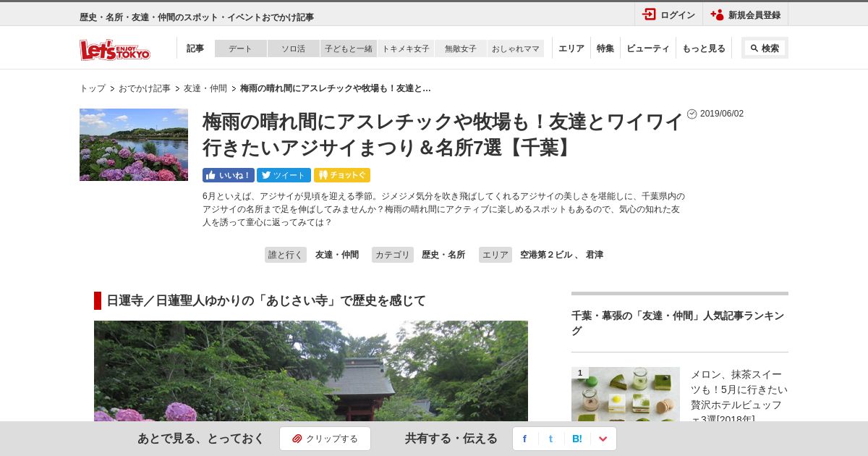Select the ソロ活 article tab
868x456 pixels.
pyautogui.click(x=294, y=48)
